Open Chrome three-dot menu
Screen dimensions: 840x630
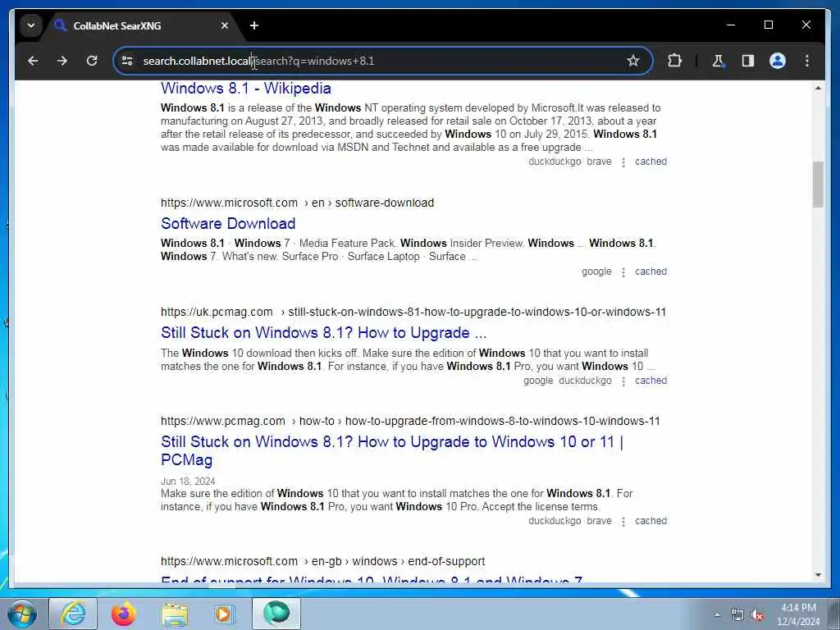click(807, 61)
